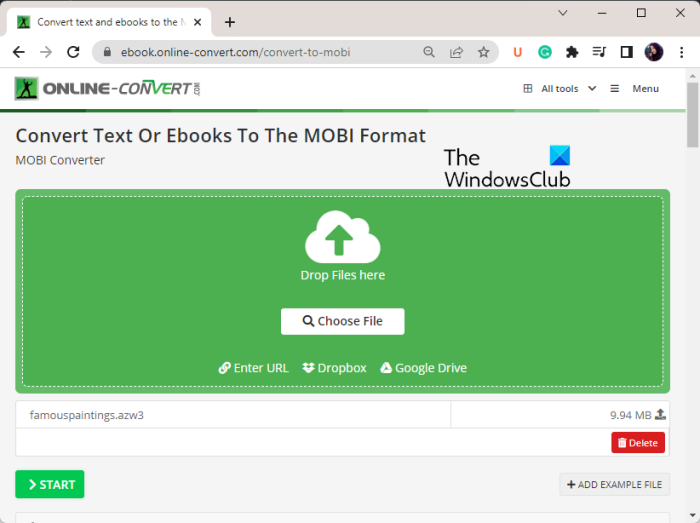700x523 pixels.
Task: Click the Online-Convert logo
Action: click(107, 88)
